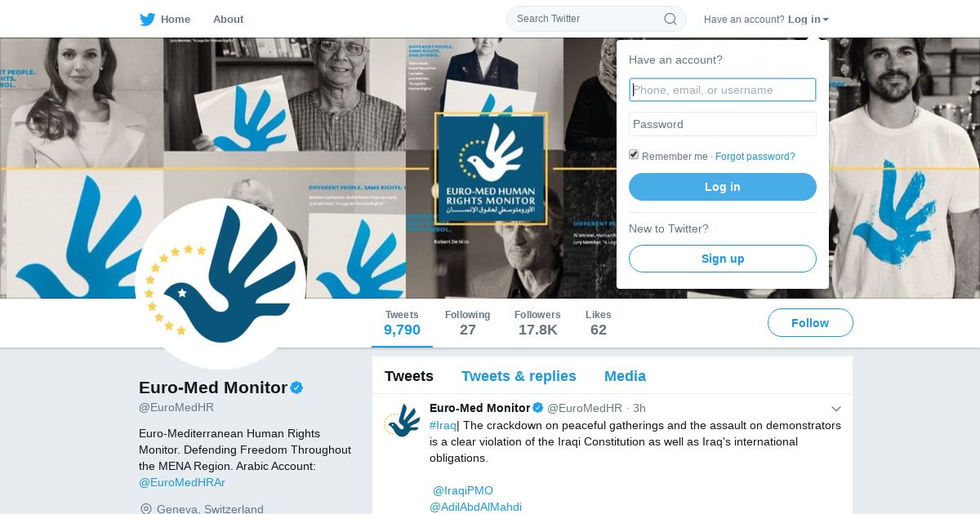Open the Forgot password link
The height and width of the screenshot is (514, 980).
click(755, 157)
